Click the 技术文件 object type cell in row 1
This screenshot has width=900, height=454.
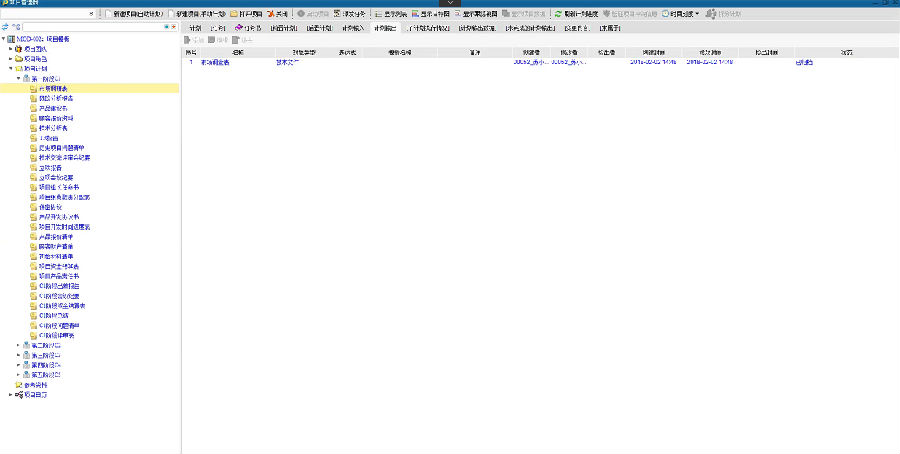click(x=287, y=62)
